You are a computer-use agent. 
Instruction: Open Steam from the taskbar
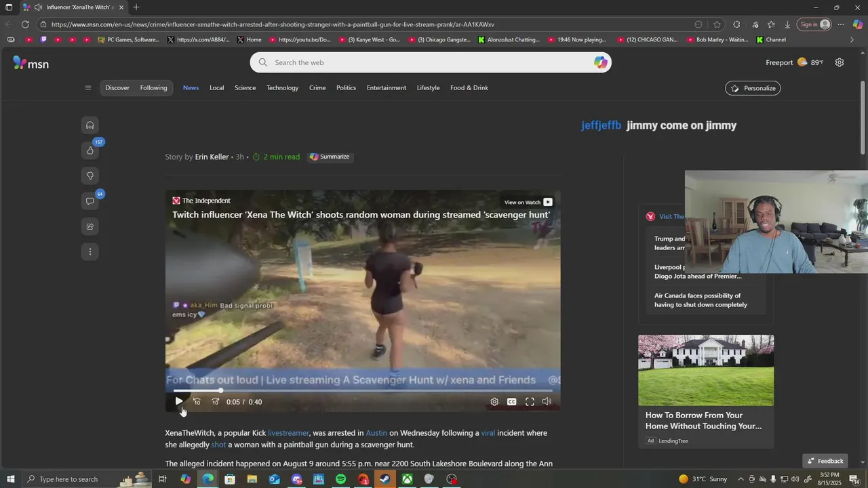point(384,479)
